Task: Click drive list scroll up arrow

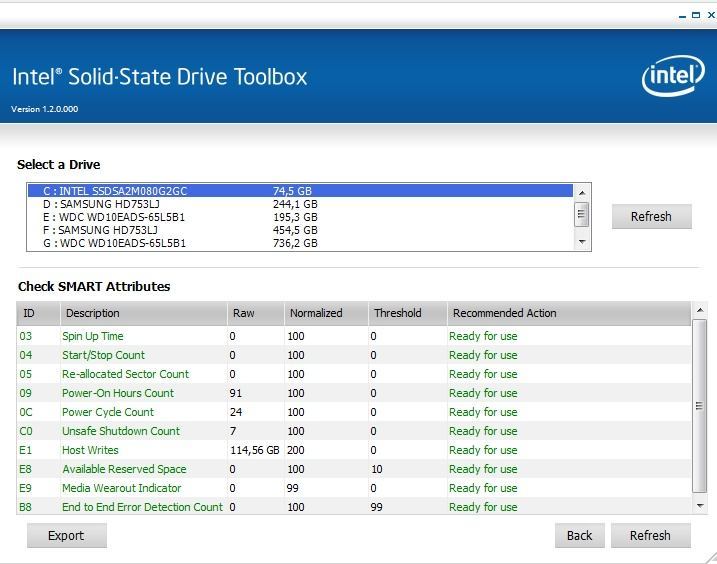Action: (x=582, y=193)
